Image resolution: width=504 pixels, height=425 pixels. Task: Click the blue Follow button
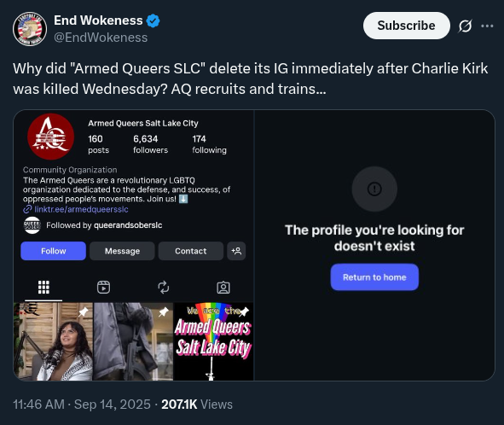point(54,251)
